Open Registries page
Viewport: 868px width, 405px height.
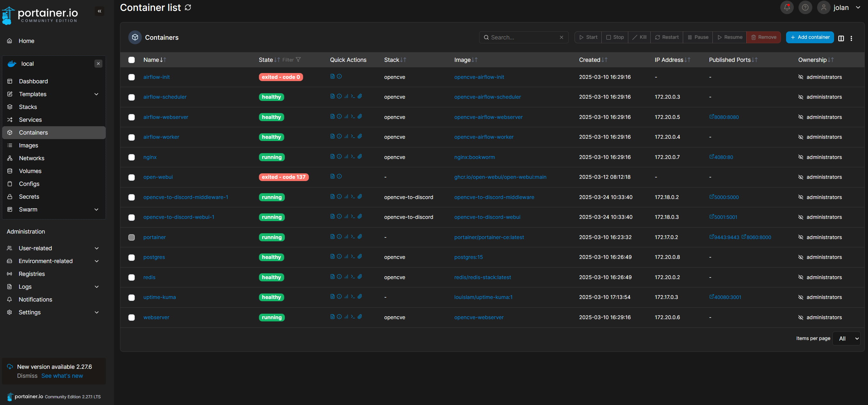coord(54,274)
